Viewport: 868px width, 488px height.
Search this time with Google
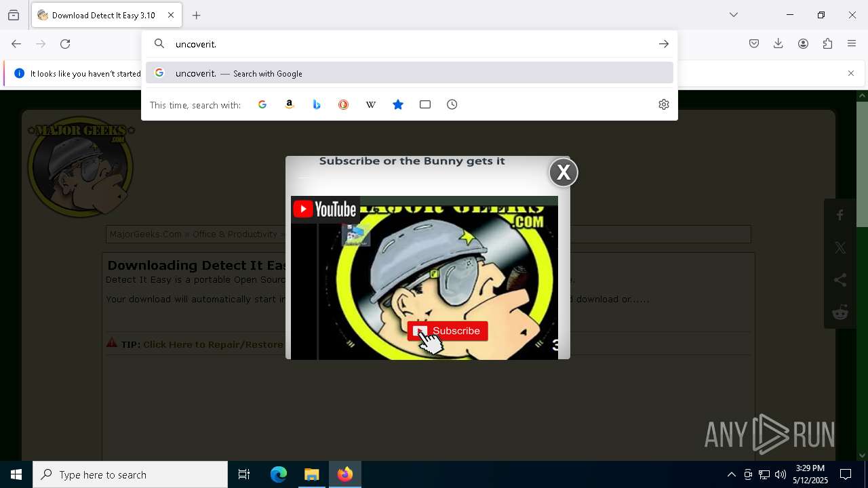pos(262,104)
